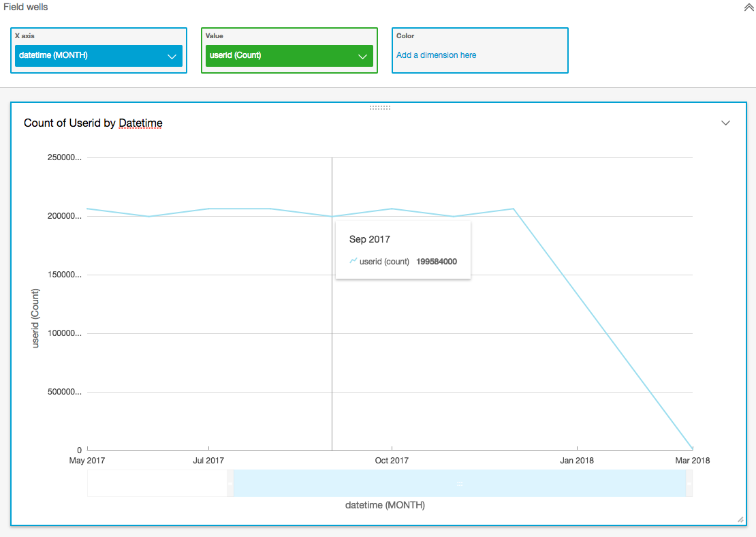Click the 'May 2017' axis label
756x537 pixels.
click(86, 460)
